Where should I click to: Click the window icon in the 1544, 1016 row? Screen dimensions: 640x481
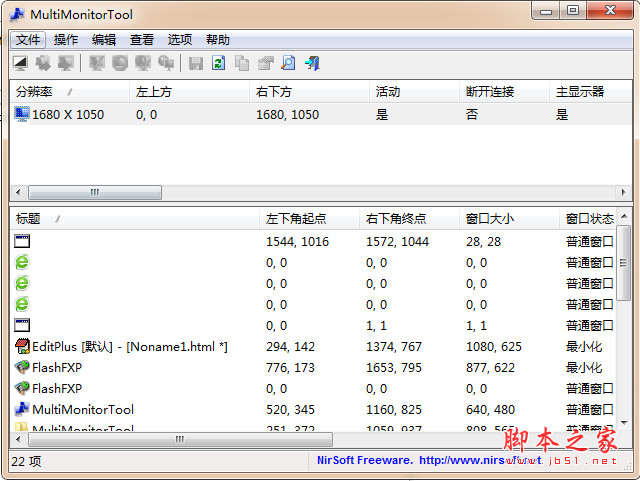22,241
